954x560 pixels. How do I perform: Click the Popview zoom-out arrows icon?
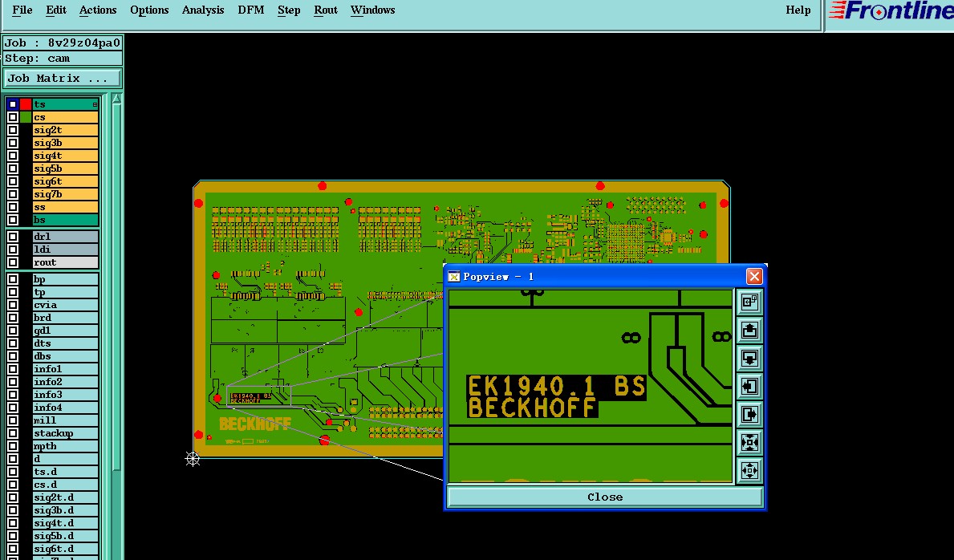[749, 470]
